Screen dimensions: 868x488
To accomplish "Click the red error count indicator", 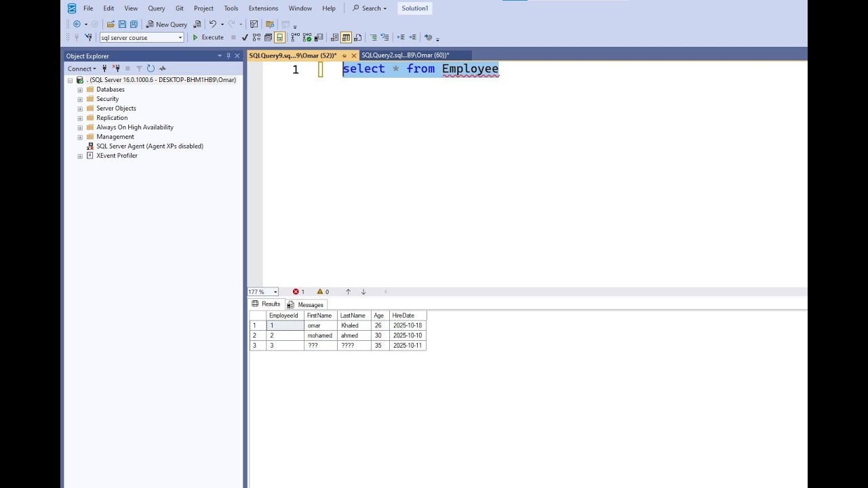I will click(x=298, y=292).
